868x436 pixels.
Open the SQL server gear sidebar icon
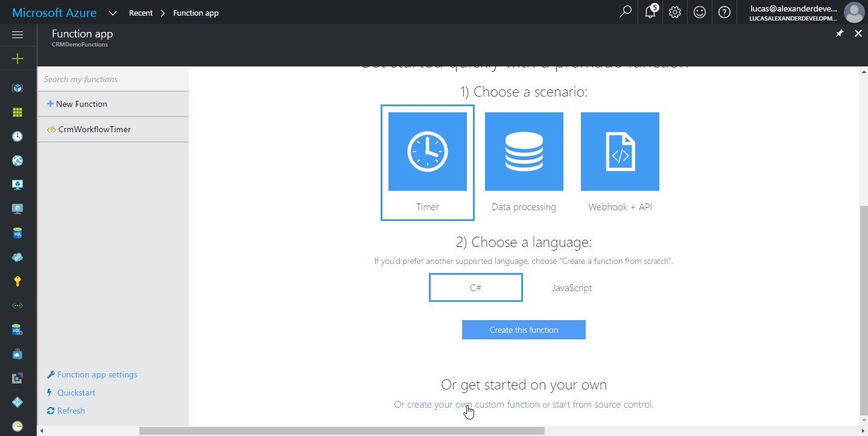17,330
